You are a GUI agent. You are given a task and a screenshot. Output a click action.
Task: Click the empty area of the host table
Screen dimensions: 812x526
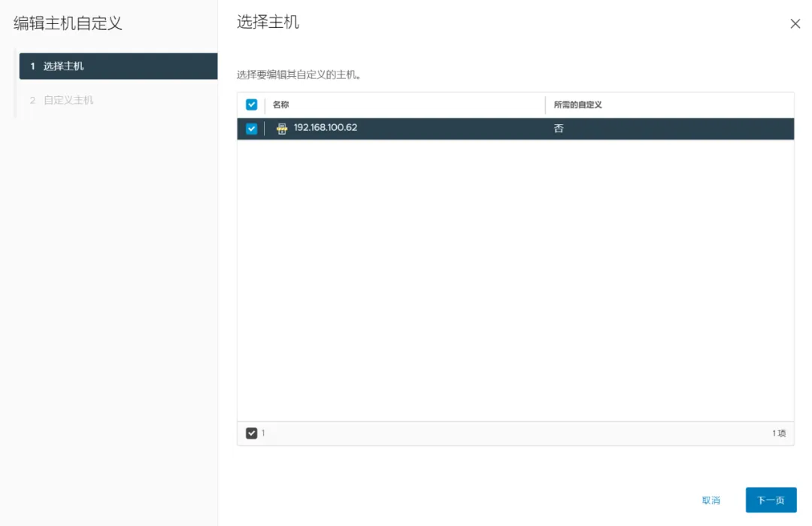515,278
